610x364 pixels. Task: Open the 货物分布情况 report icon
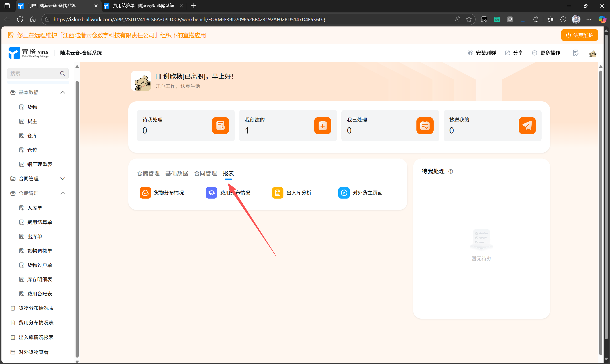[x=145, y=193]
